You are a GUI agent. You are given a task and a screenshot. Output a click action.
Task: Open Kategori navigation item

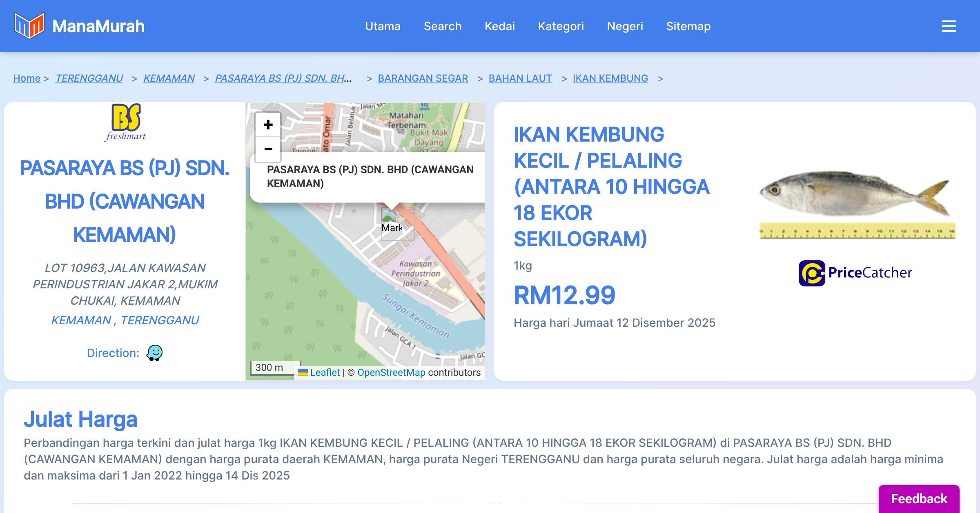(561, 26)
